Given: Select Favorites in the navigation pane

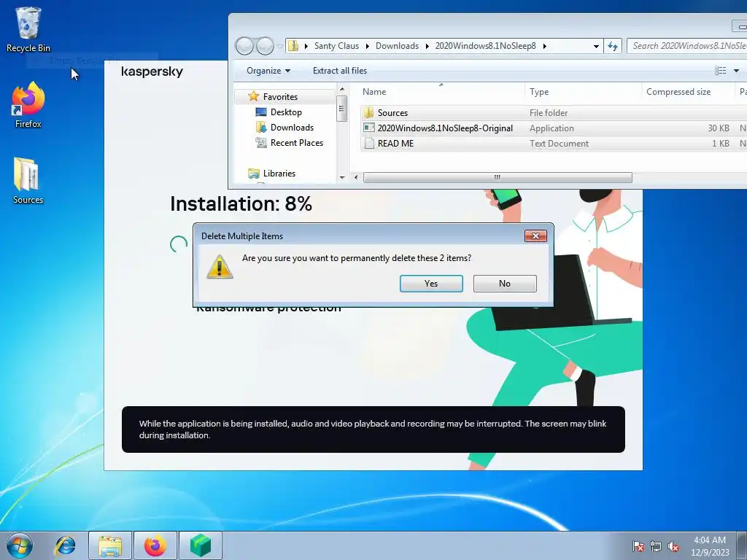Looking at the screenshot, I should [x=280, y=97].
